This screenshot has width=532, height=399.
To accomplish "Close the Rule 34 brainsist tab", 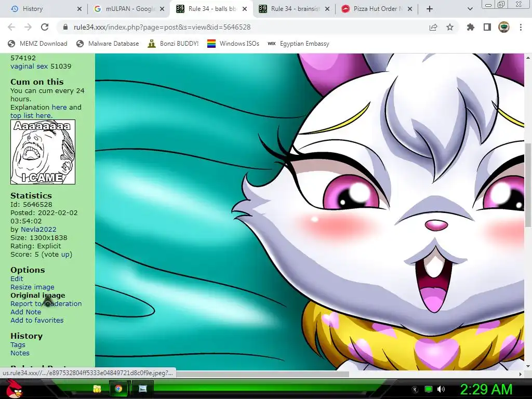I will [327, 9].
